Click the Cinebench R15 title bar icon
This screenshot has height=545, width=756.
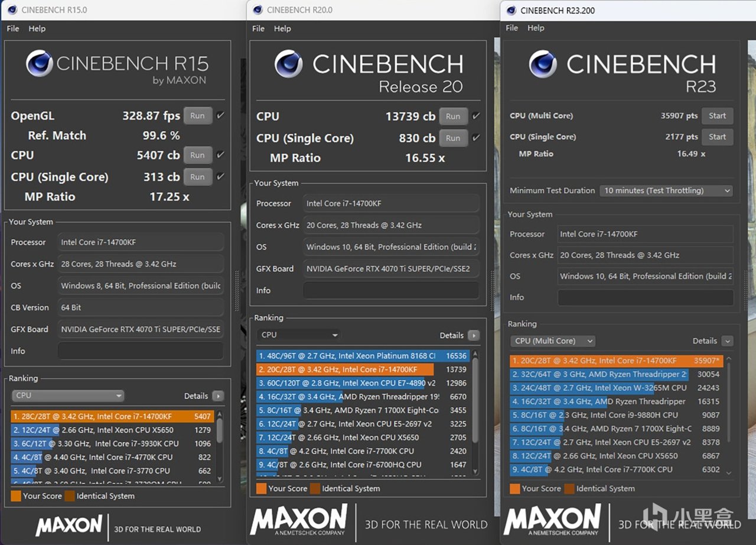pyautogui.click(x=12, y=10)
